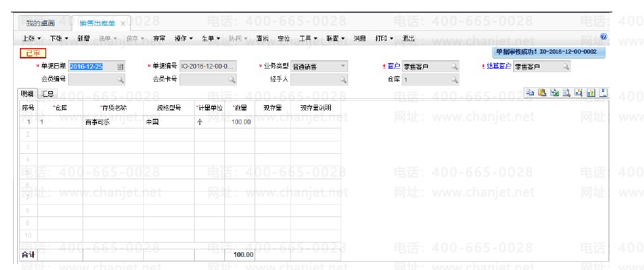Click the 规格型号 column header
The height and width of the screenshot is (270, 644).
pos(169,107)
